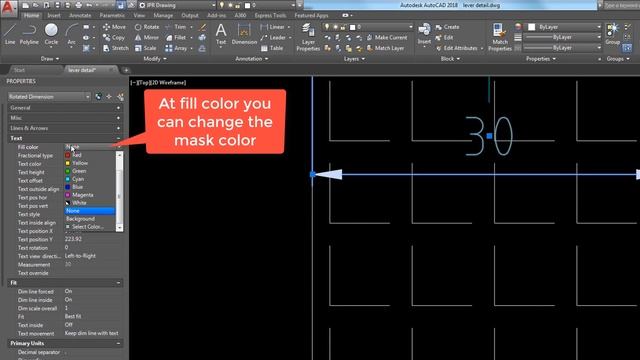Viewport: 640px width, 360px height.
Task: Choose Background in fill color list
Action: point(89,219)
